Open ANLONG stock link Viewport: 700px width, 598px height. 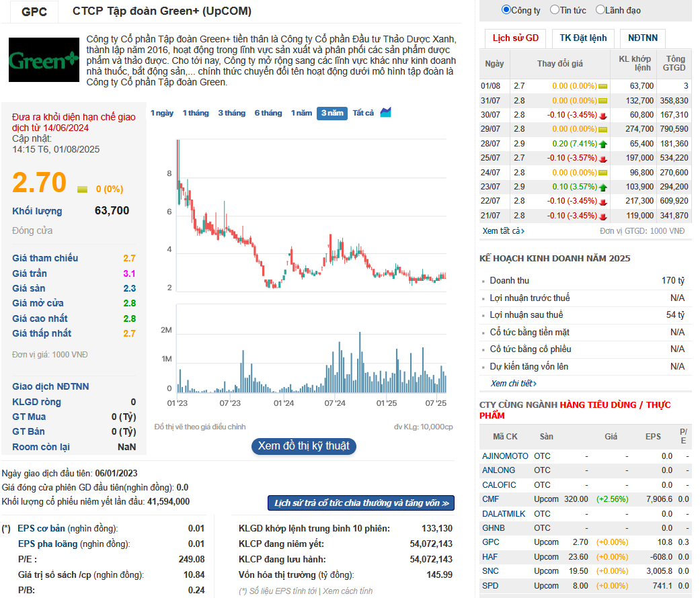[499, 470]
